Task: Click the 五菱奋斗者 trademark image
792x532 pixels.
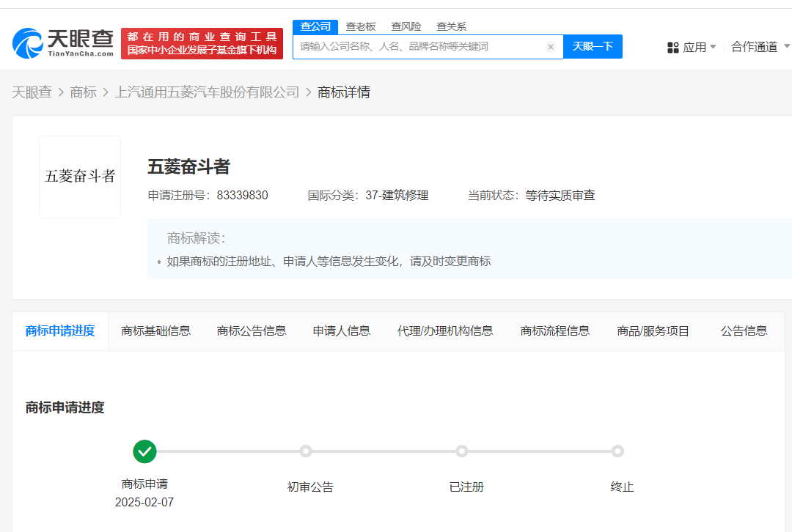Action: (80, 177)
